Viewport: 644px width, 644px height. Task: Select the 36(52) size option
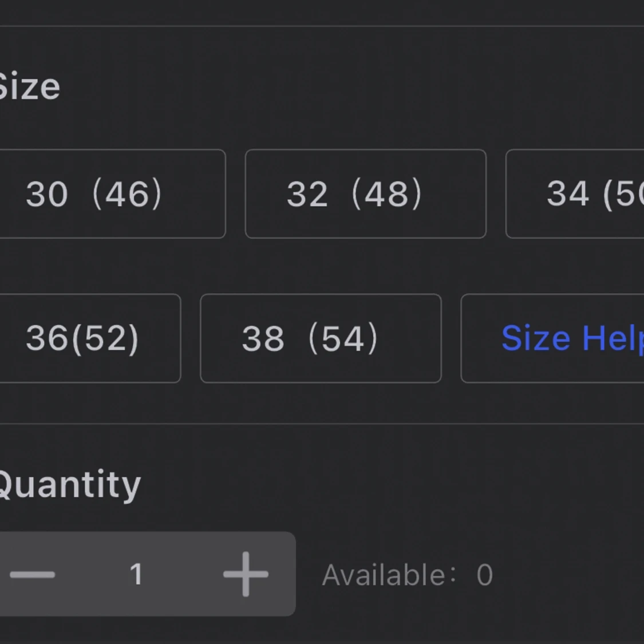coord(83,338)
